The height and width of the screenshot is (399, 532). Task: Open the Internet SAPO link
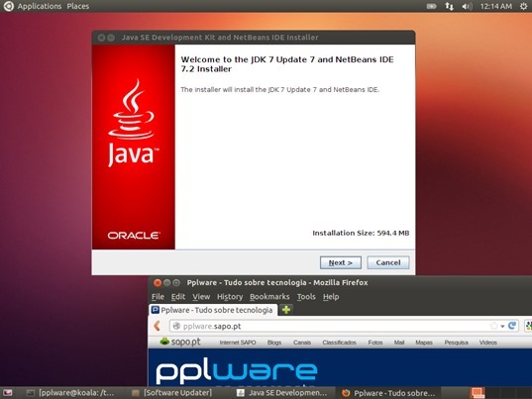click(238, 343)
